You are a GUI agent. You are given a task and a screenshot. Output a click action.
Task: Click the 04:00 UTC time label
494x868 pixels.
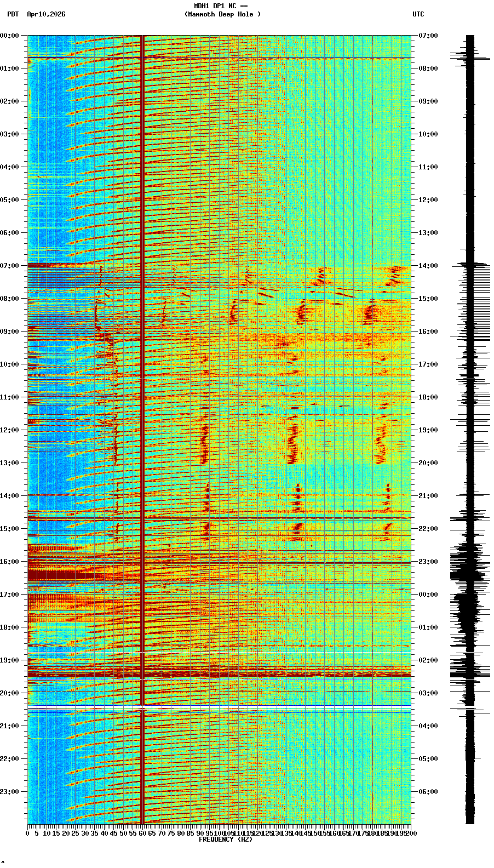click(428, 726)
